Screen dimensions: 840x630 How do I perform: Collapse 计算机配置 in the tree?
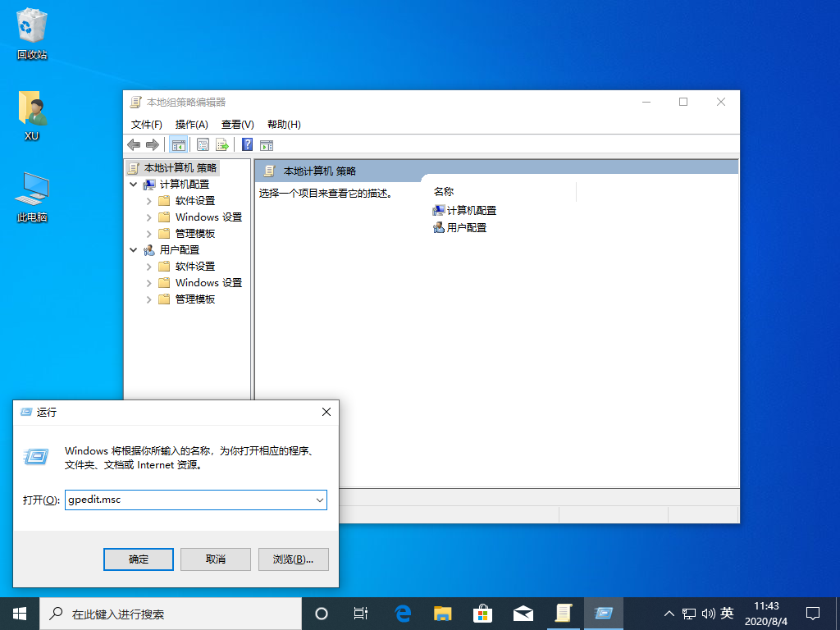(x=133, y=184)
